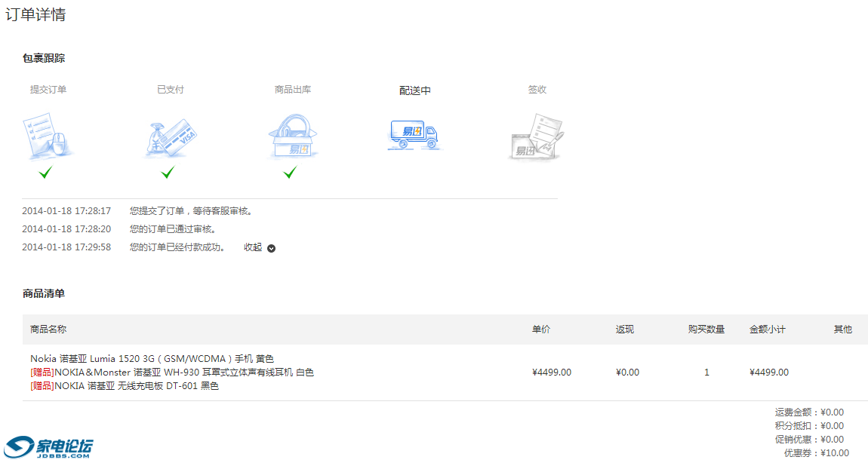Click the green checkmark under 已支付
Image resolution: width=868 pixels, height=463 pixels.
tap(168, 173)
